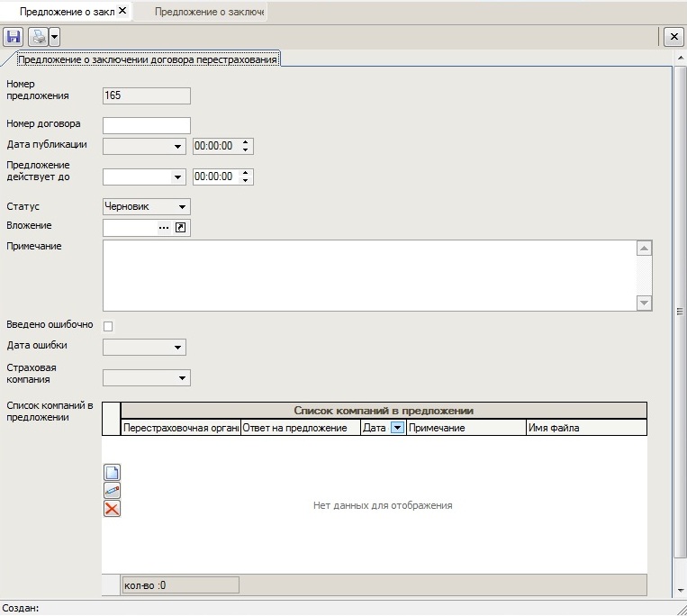Open the dropdown arrow next to Print
Viewport: 687px width, 616px height.
pos(54,37)
